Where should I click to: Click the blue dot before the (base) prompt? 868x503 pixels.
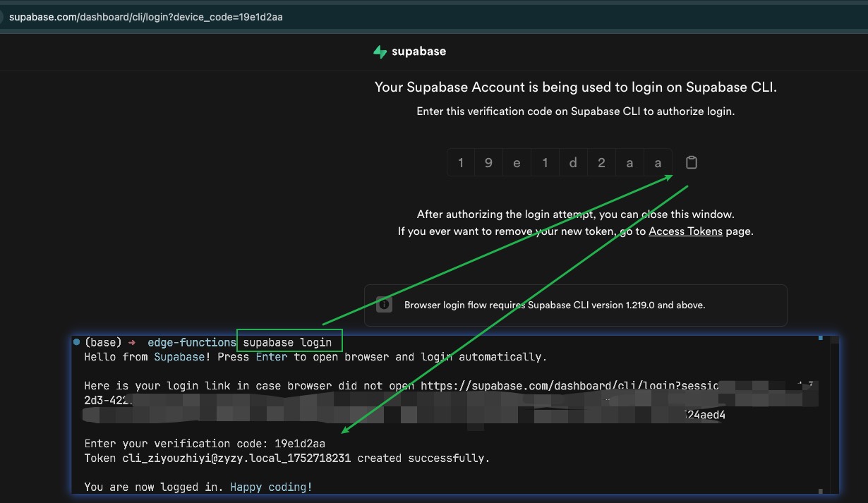[x=76, y=342]
